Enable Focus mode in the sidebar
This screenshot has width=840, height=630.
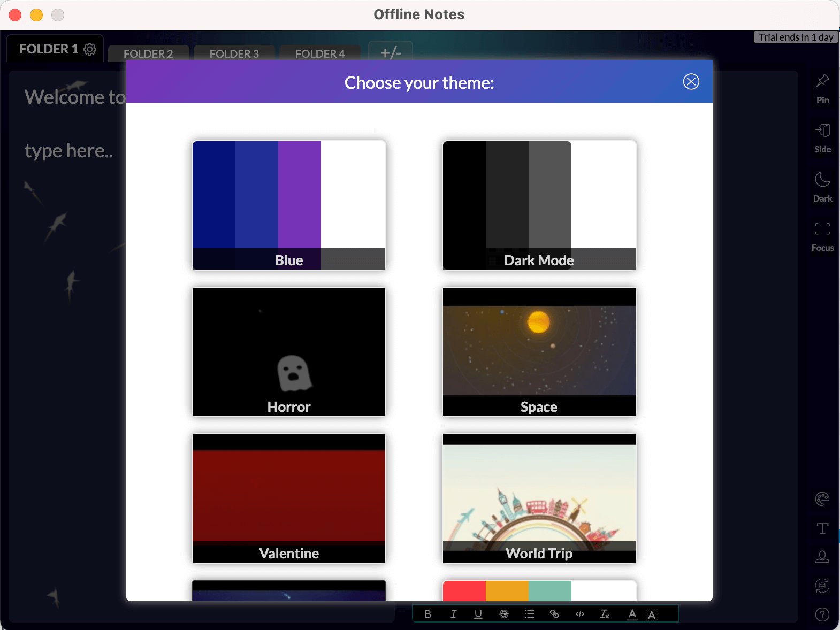[x=822, y=236]
